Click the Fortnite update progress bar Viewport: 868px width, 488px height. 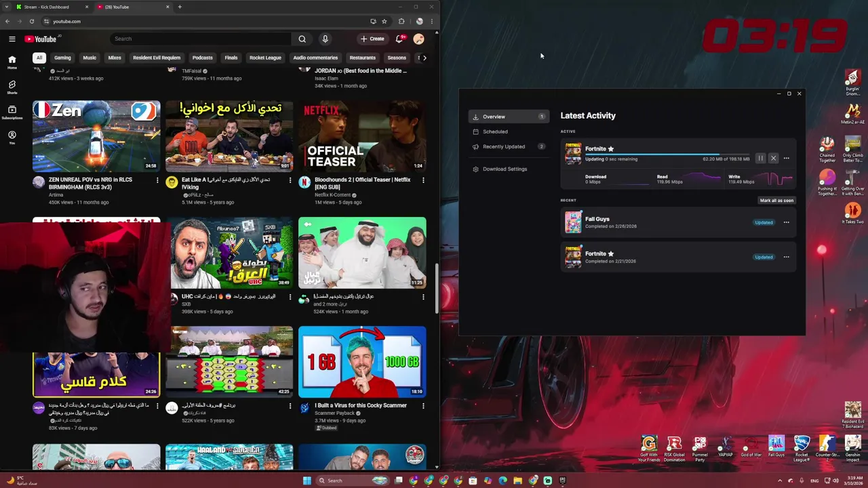tap(667, 155)
